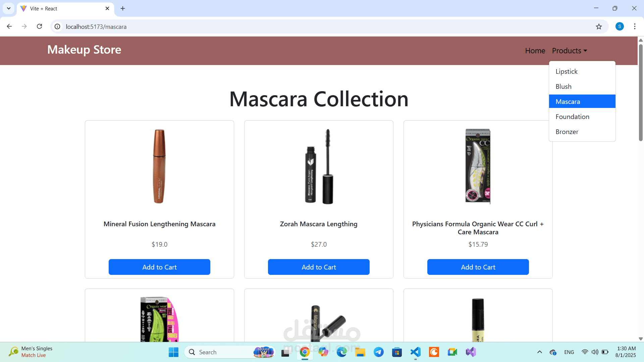The image size is (644, 362).
Task: Open the Chrome three-dot menu
Action: (x=635, y=26)
